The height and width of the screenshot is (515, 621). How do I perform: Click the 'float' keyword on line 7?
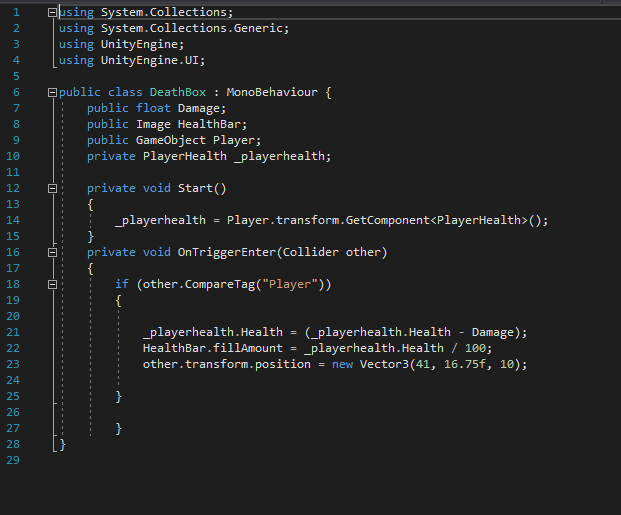pyautogui.click(x=153, y=109)
